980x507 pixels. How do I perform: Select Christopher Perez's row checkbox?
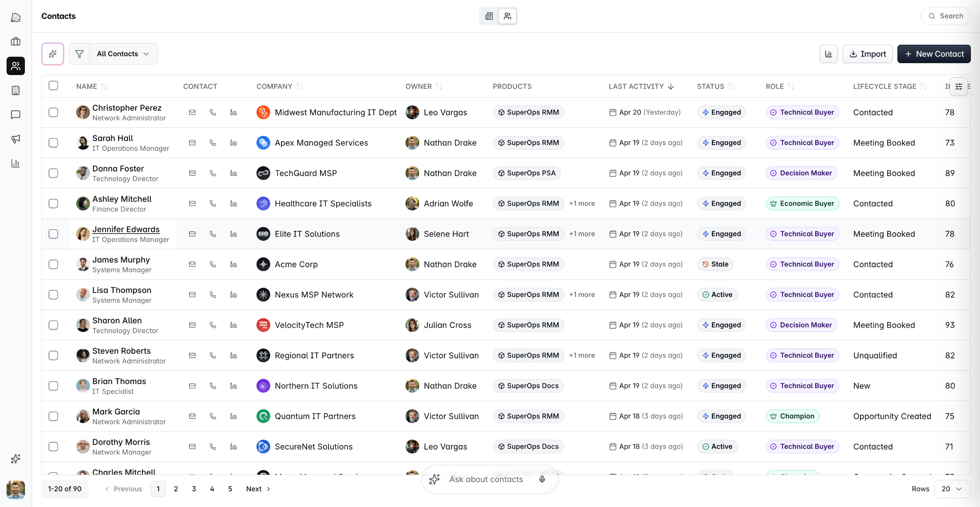[x=53, y=113]
